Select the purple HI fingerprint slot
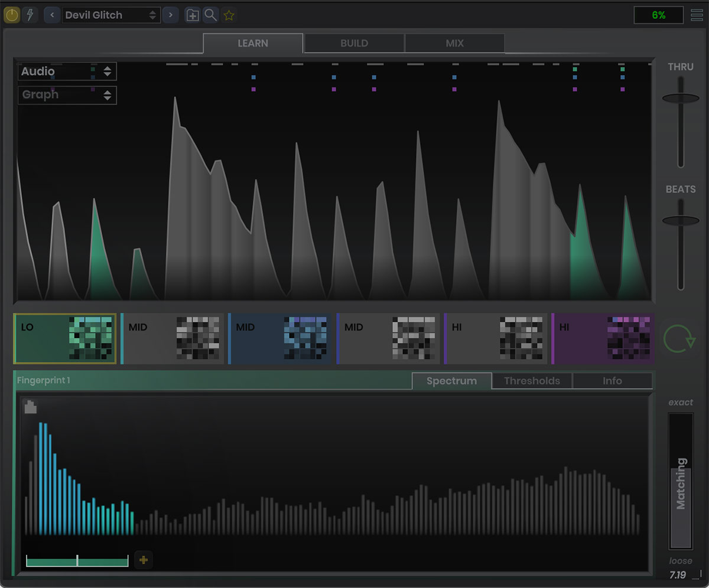The height and width of the screenshot is (588, 709). pyautogui.click(x=602, y=339)
